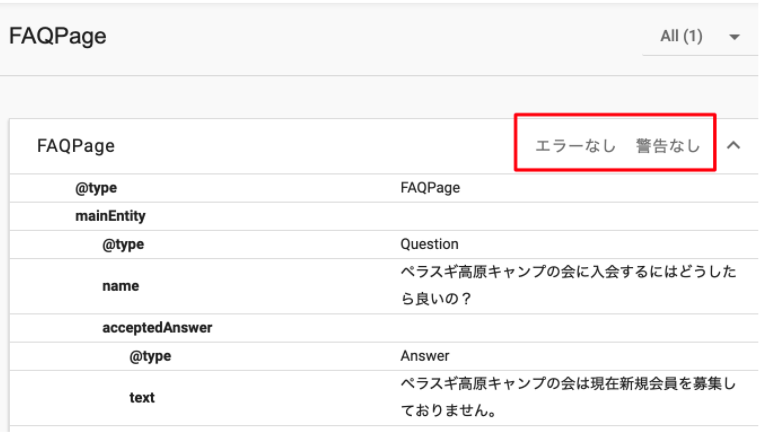Click the FAQPage card title

click(76, 146)
